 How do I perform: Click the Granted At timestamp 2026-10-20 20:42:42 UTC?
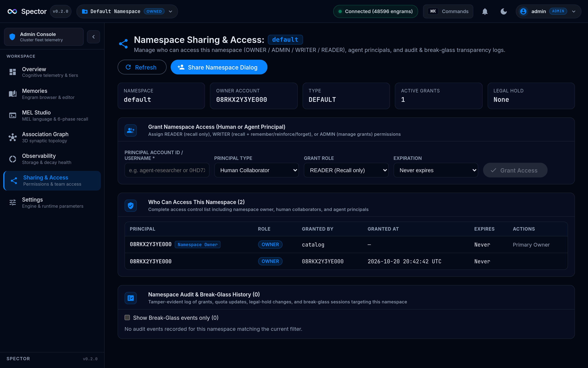pyautogui.click(x=404, y=261)
